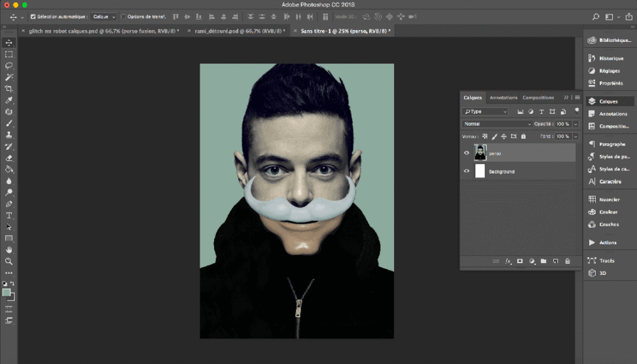Select the Hand tool
The height and width of the screenshot is (364, 637).
pyautogui.click(x=9, y=249)
